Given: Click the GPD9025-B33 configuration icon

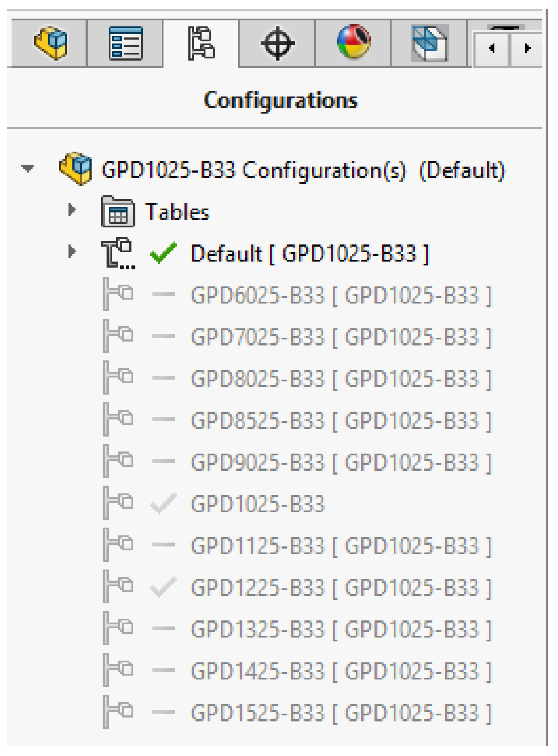Looking at the screenshot, I should coord(118,461).
